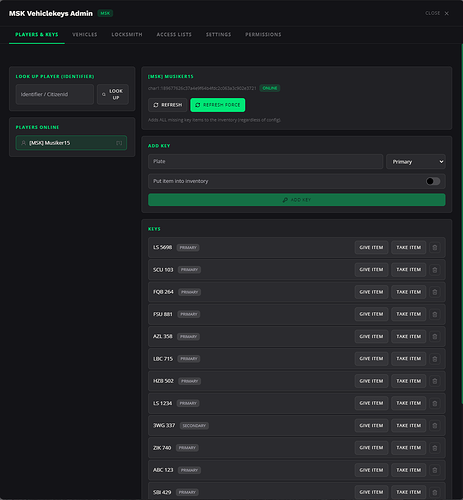Give item for FSU 881 key

pos(371,314)
